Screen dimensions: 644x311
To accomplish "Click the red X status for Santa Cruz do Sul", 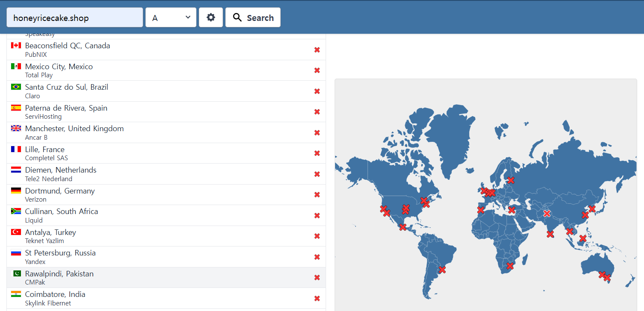I will point(317,91).
